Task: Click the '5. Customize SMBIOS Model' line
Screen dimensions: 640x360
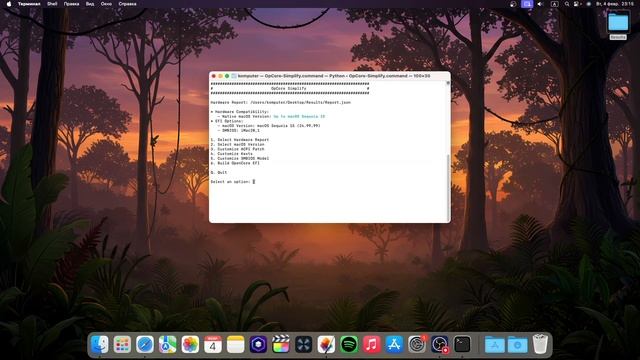Action: [x=240, y=158]
